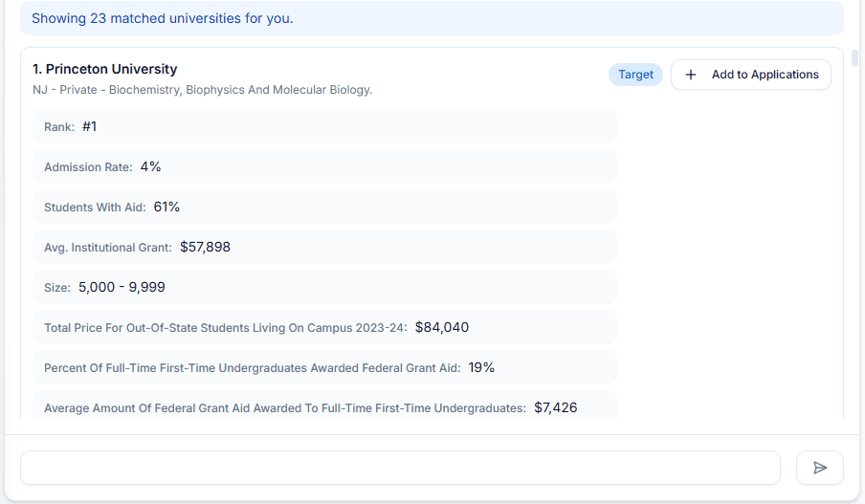The image size is (865, 504).
Task: Click the Add to Applications button
Action: (751, 75)
